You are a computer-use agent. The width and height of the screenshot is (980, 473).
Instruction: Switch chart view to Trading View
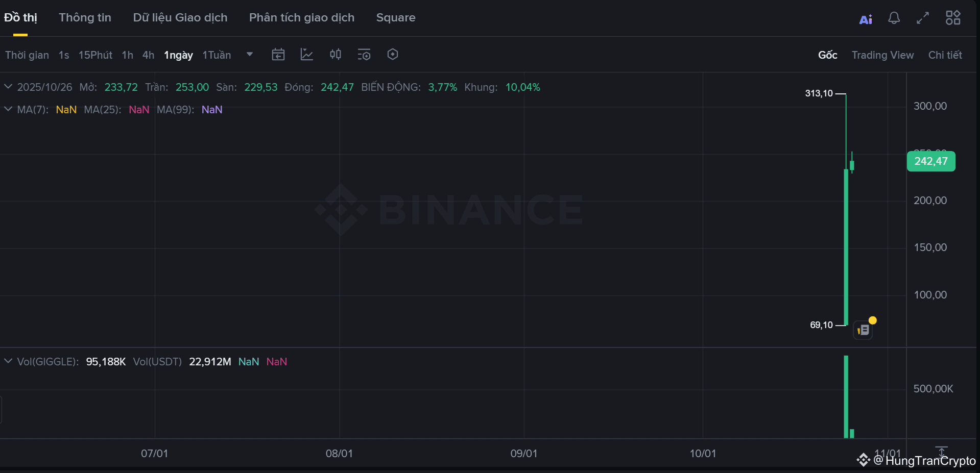pyautogui.click(x=882, y=55)
